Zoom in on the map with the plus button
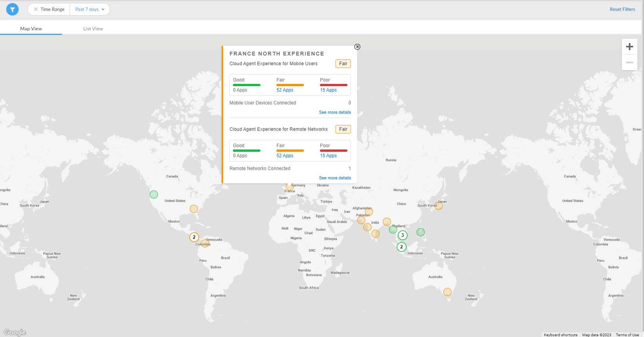 [x=629, y=47]
